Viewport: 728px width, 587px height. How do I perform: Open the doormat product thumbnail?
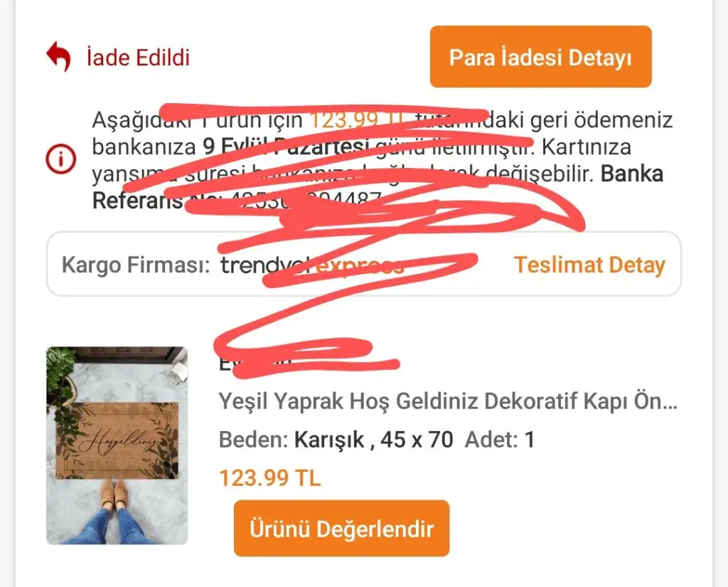tap(117, 445)
